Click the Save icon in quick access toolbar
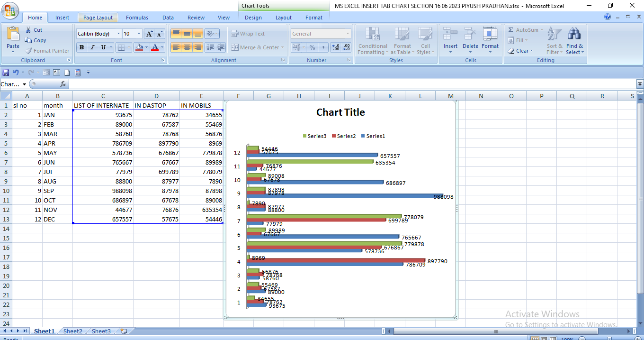Image resolution: width=644 pixels, height=340 pixels. pos(6,73)
